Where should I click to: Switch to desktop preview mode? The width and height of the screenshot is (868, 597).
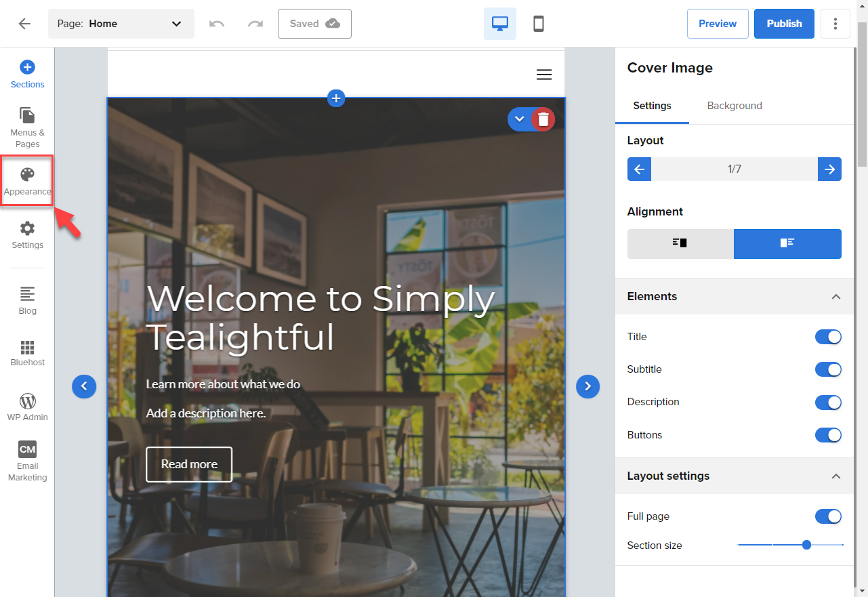pos(500,24)
